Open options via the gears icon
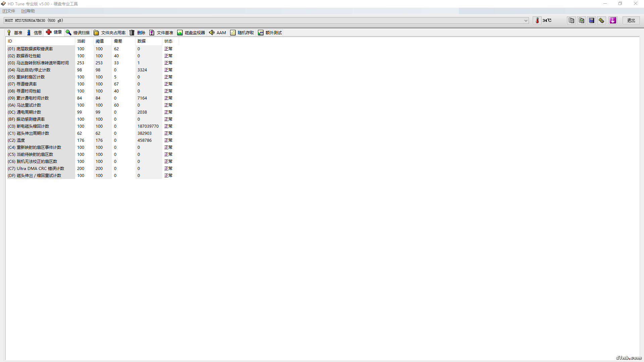This screenshot has width=644, height=362. [601, 20]
